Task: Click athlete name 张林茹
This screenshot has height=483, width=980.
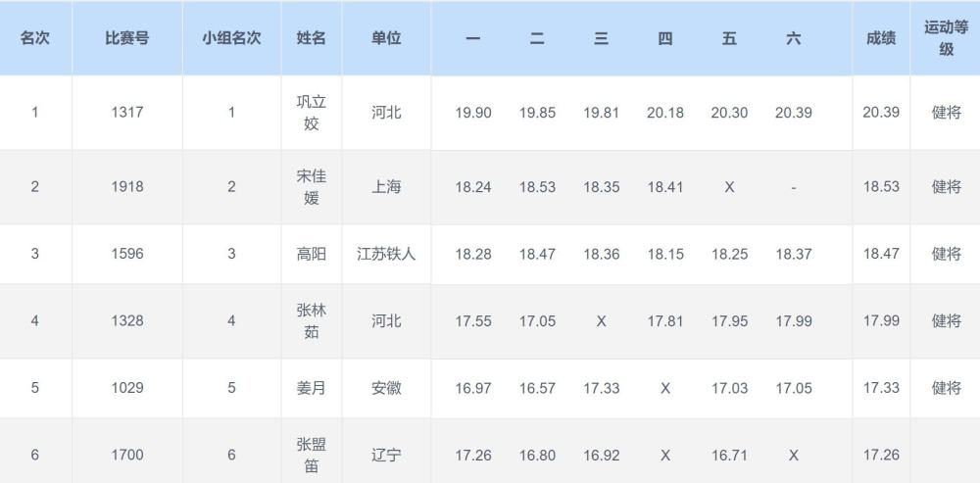Action: tap(312, 320)
